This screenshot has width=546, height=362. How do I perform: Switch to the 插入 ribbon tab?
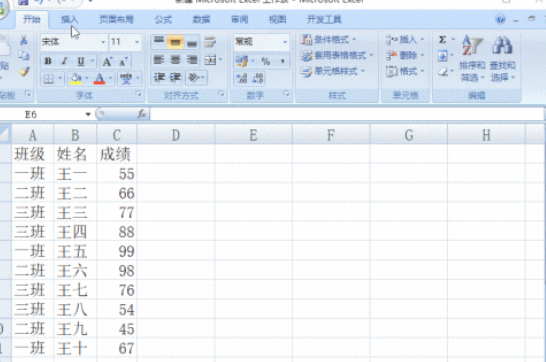(69, 19)
